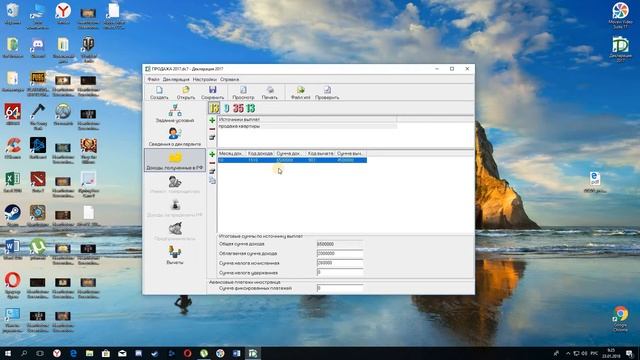Click the Сумма дохода column header
This screenshot has width=640, height=360.
290,153
